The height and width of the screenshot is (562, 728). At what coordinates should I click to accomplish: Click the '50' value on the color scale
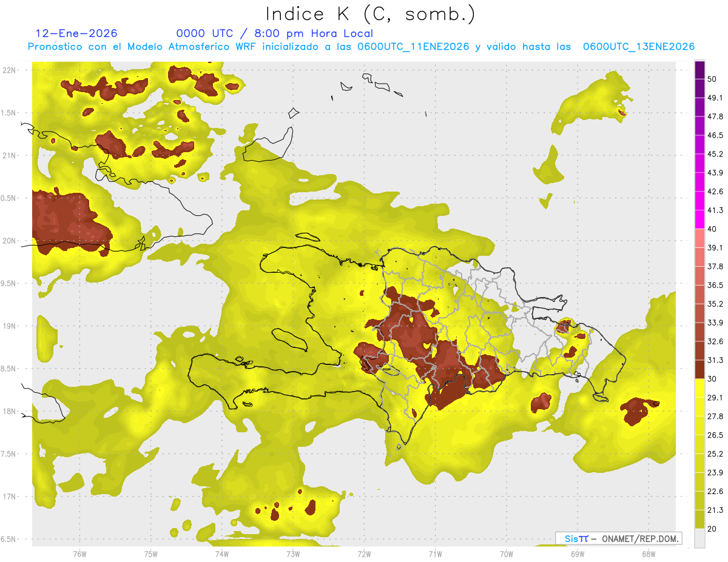[713, 79]
